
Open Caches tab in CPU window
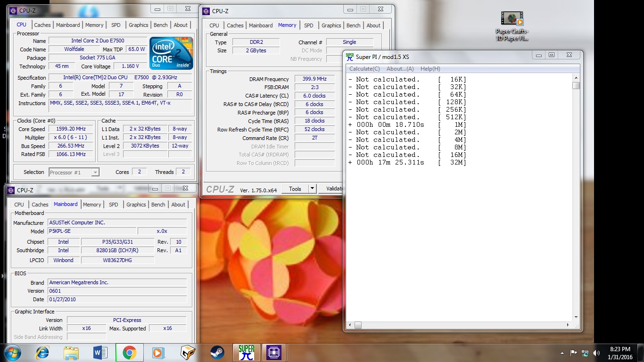pyautogui.click(x=42, y=25)
